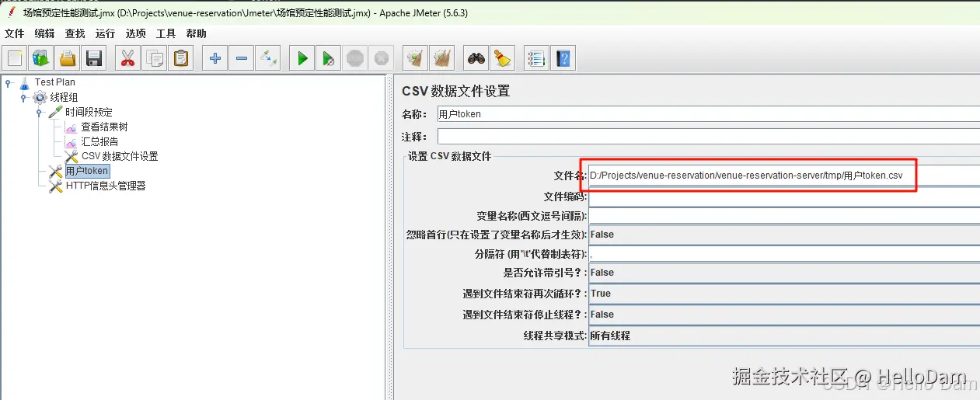
Task: Click the 线程组 gear icon
Action: pyautogui.click(x=40, y=97)
